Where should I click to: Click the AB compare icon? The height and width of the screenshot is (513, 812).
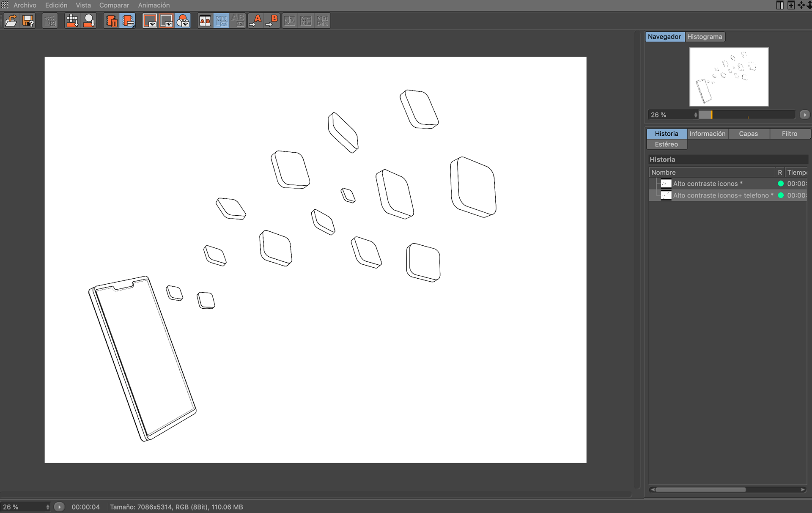pos(205,21)
